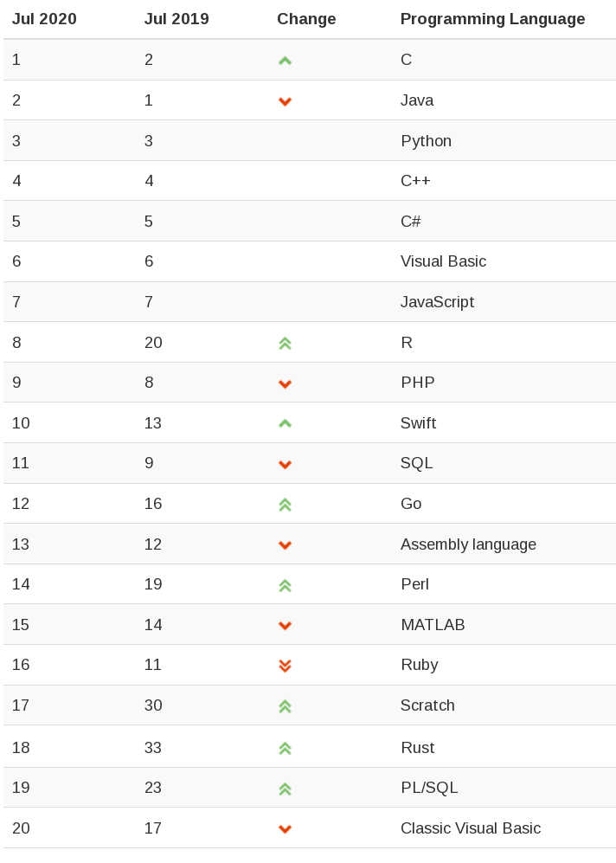This screenshot has height=863, width=616.
Task: Click the red down arrow beside Java
Action: pos(285,101)
